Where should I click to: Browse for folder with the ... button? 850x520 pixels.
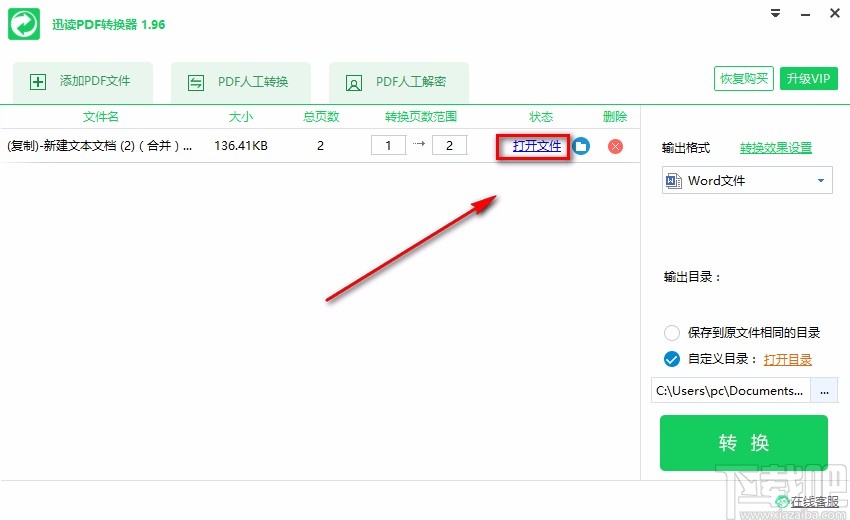point(825,391)
